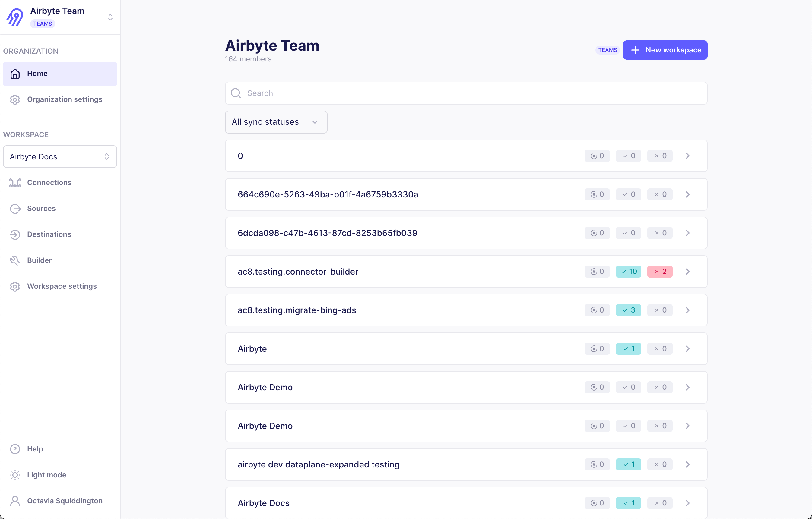Click the successful syncs badge showing 10
812x519 pixels.
click(628, 271)
